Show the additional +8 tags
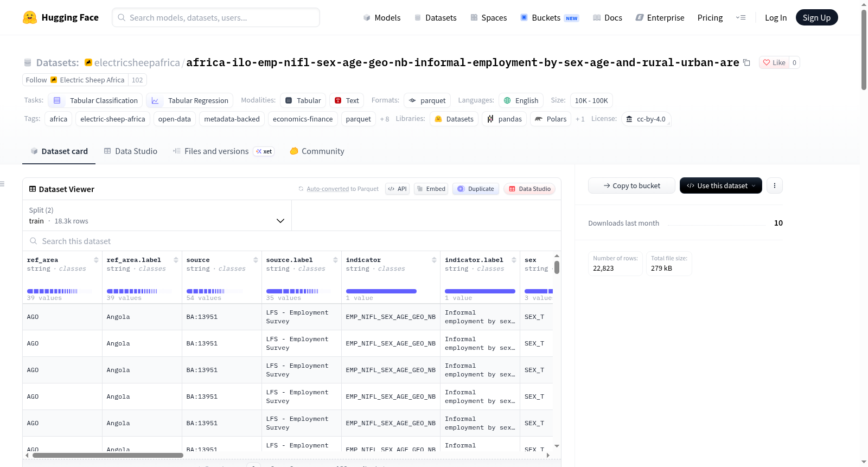Screen dimensions: 868x467 385,119
